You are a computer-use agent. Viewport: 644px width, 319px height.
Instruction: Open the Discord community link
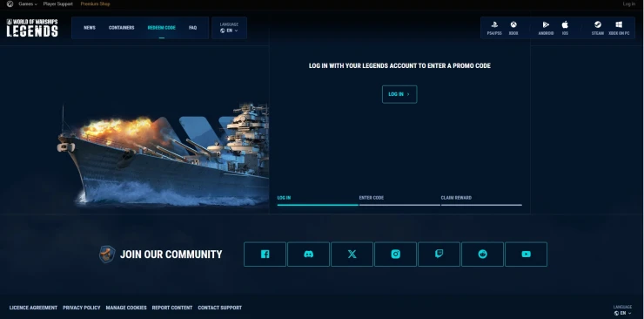click(308, 254)
